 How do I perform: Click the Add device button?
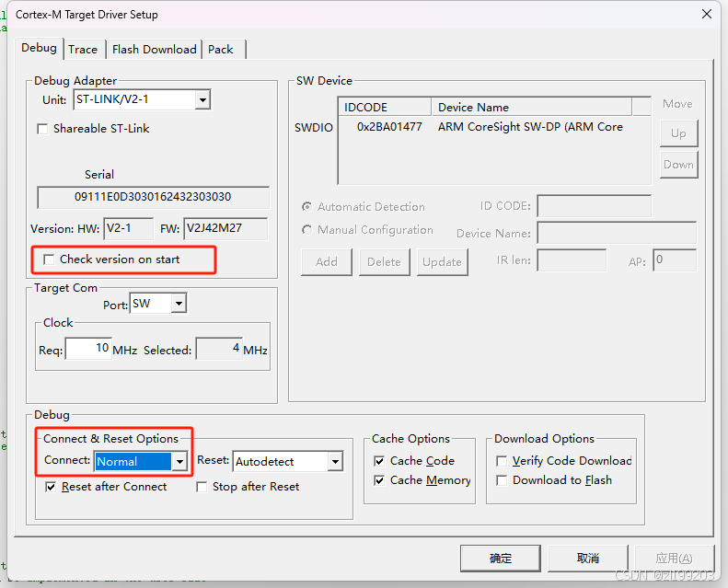[327, 261]
